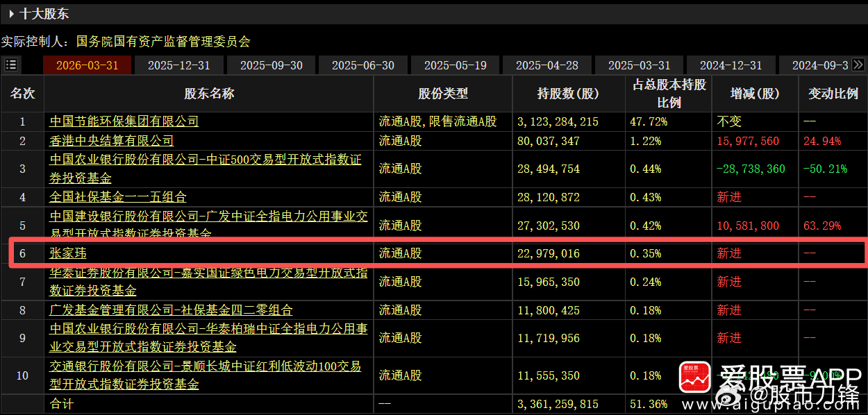
Task: Select holding value 80,037,347
Action: point(548,141)
